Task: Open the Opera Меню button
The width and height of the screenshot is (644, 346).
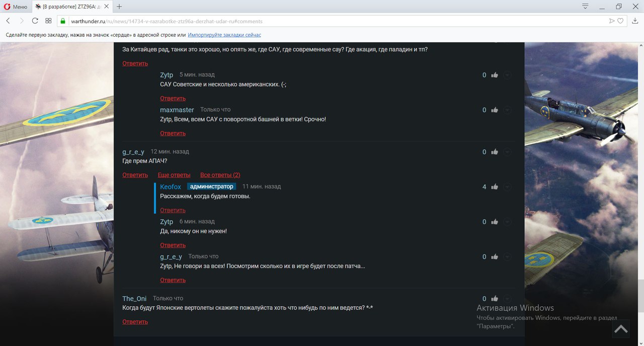Action: (x=16, y=7)
